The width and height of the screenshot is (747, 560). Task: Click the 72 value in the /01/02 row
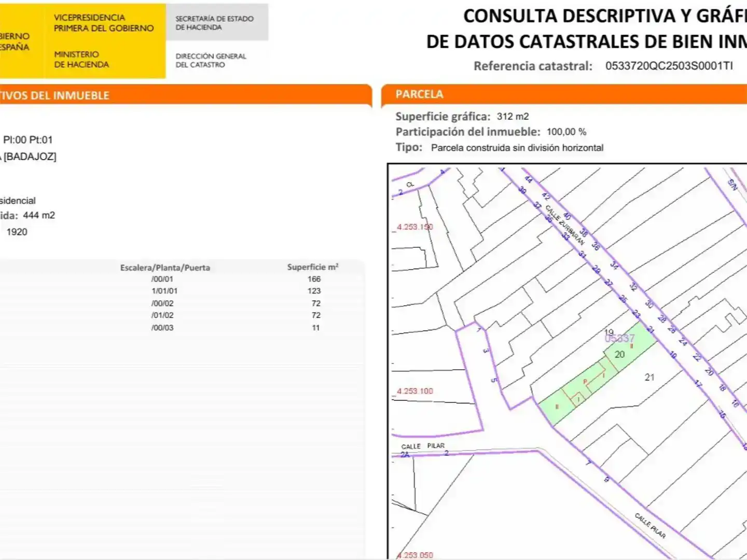[x=316, y=315]
